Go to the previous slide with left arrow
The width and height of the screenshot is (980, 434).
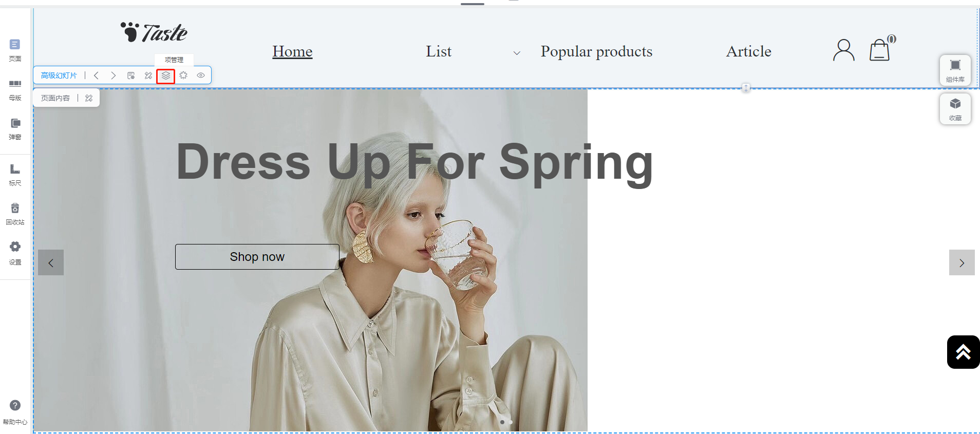click(51, 262)
